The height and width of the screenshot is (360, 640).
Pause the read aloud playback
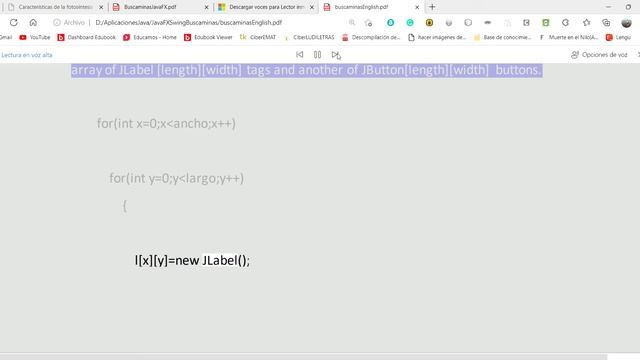(317, 54)
